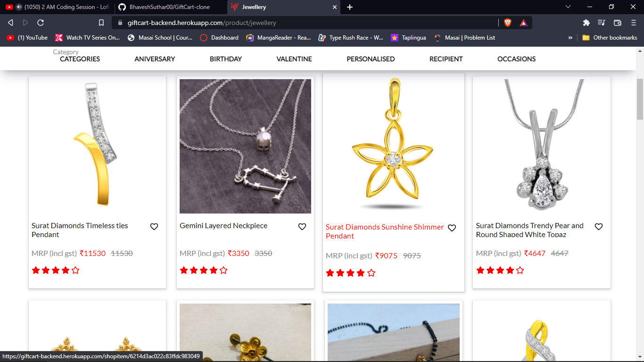Open black bead chain image in second row
Image resolution: width=644 pixels, height=362 pixels.
coord(394,332)
